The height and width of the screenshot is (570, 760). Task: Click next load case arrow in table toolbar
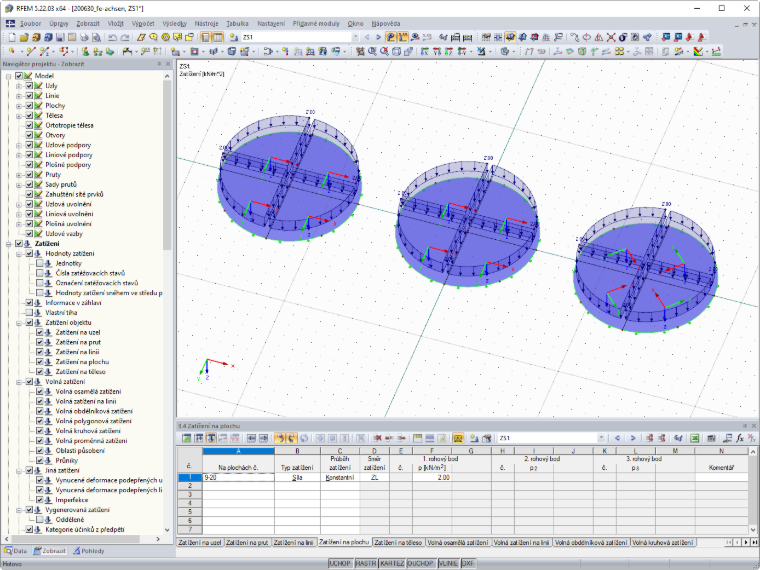(x=633, y=438)
